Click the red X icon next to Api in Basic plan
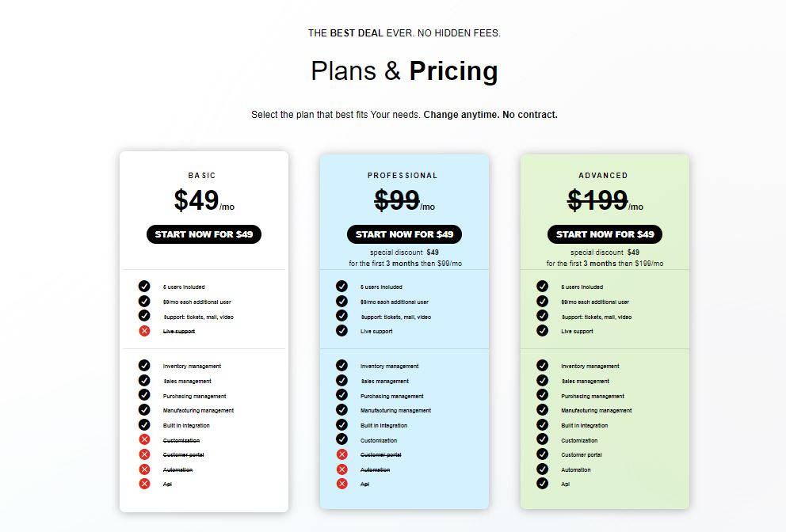 pos(144,484)
